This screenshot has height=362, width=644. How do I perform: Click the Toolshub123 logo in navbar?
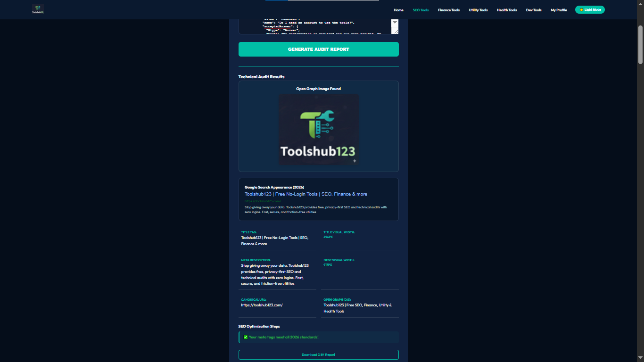click(38, 9)
